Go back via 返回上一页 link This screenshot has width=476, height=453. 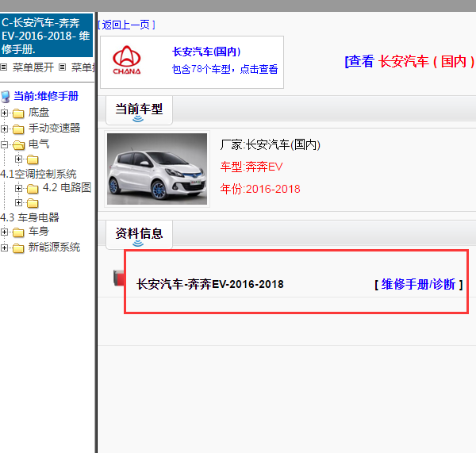(127, 25)
